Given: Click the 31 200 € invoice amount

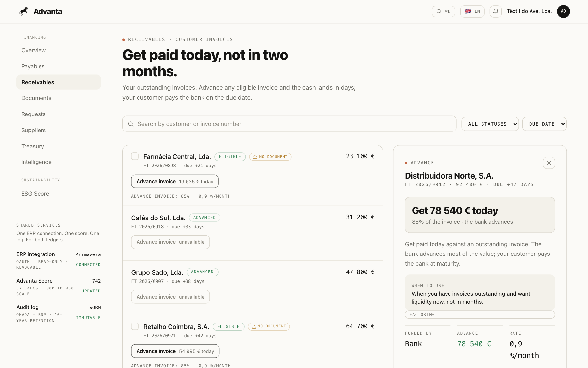Looking at the screenshot, I should pos(360,217).
